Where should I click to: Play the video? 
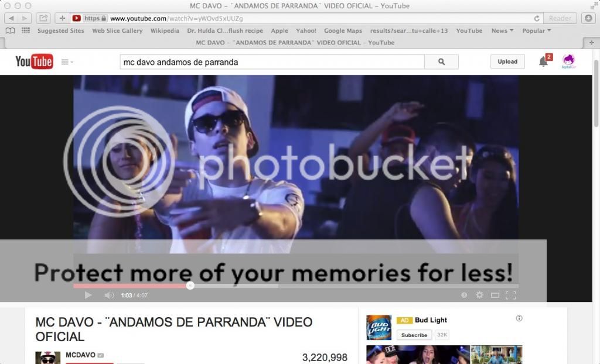(x=88, y=295)
